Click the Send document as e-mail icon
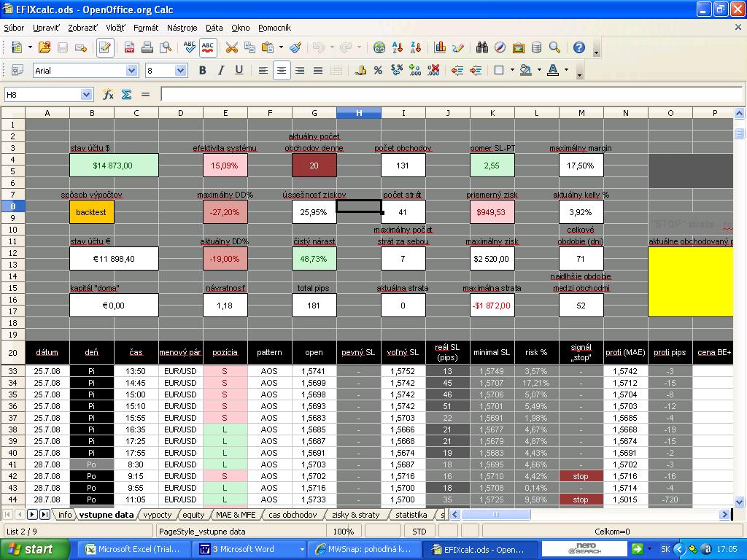 [x=81, y=47]
